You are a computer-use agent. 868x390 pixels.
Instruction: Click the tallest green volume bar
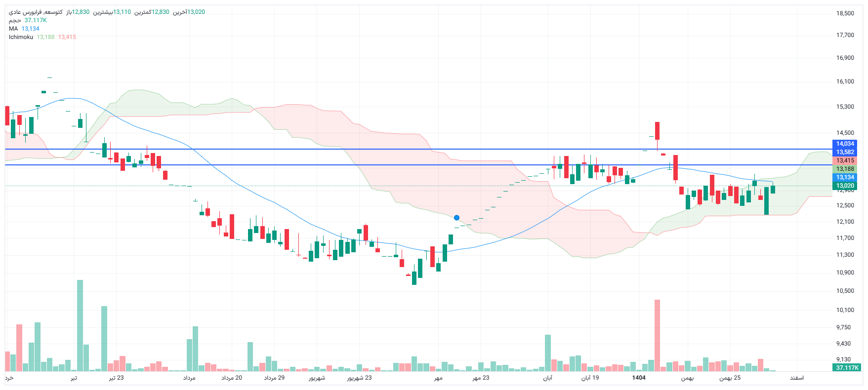point(80,326)
